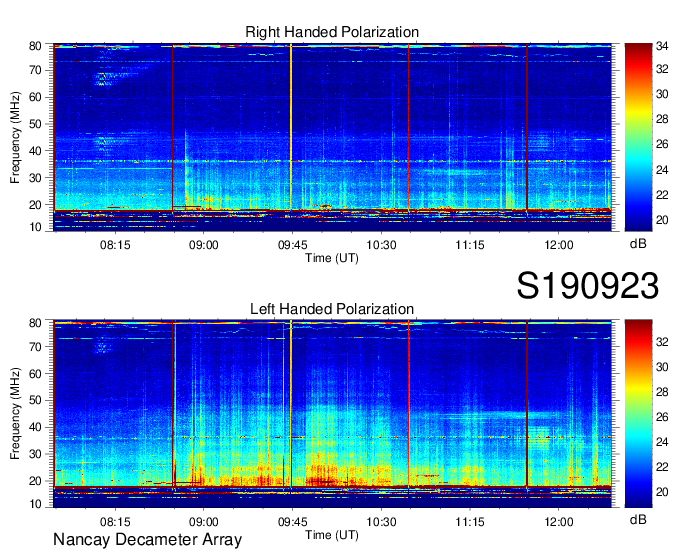The width and height of the screenshot is (680, 552).
Task: Click the 'Frequency (MHz)' label of the Right Handed plot
Action: point(15,137)
